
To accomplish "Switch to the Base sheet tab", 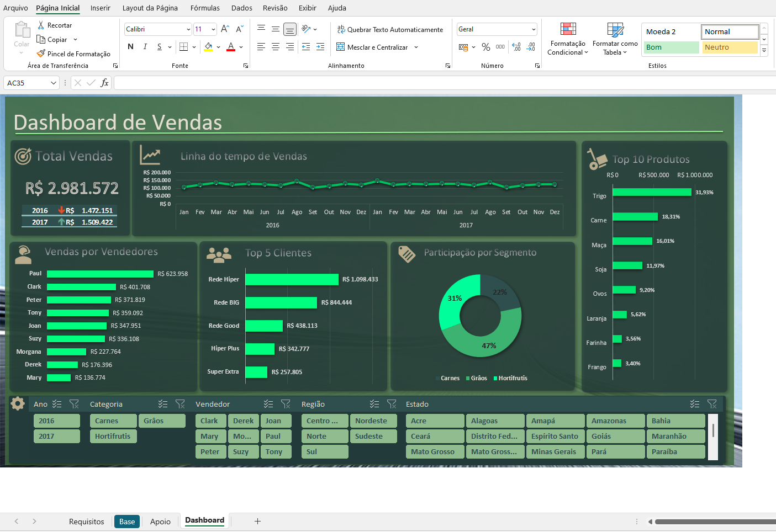I will (x=127, y=522).
